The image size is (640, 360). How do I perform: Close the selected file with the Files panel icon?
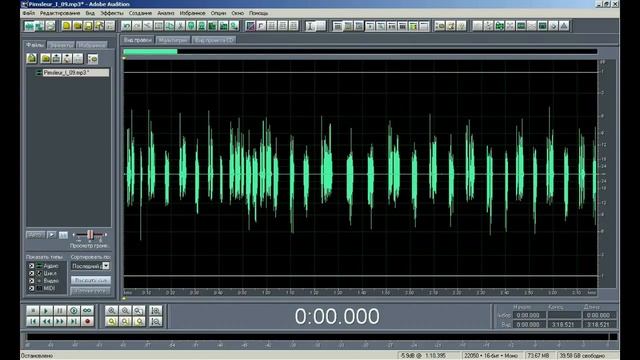click(x=45, y=59)
